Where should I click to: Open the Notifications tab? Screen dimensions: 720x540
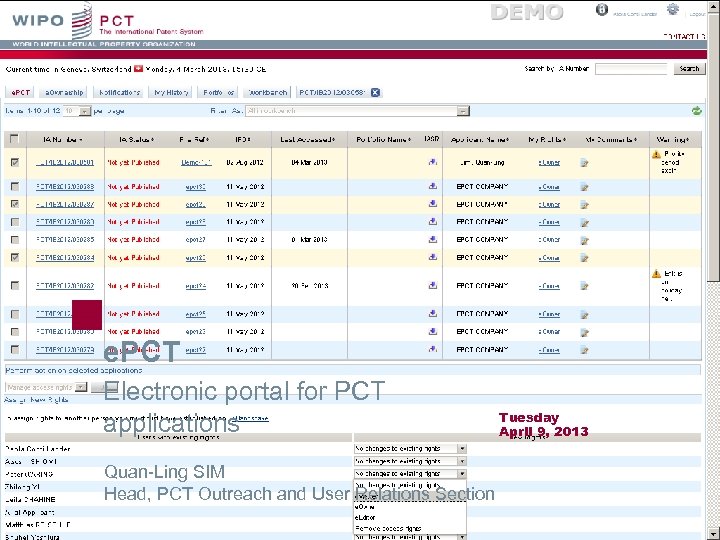119,92
